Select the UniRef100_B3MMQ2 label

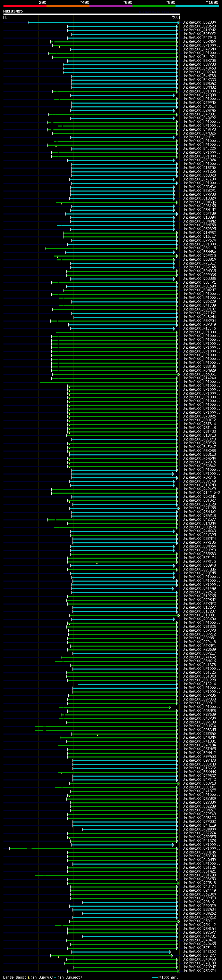[x=199, y=88]
